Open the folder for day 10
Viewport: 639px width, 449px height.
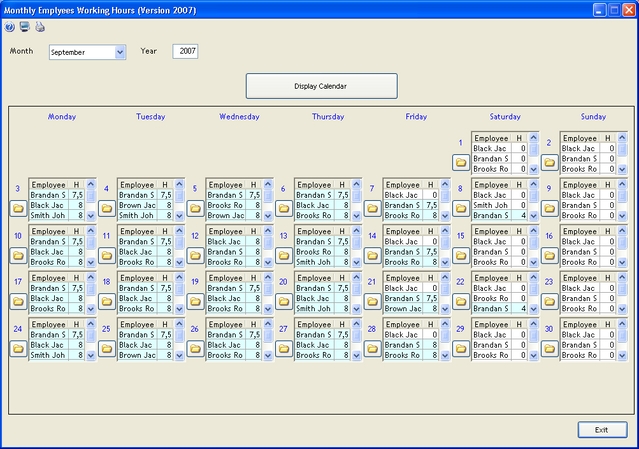tap(18, 255)
